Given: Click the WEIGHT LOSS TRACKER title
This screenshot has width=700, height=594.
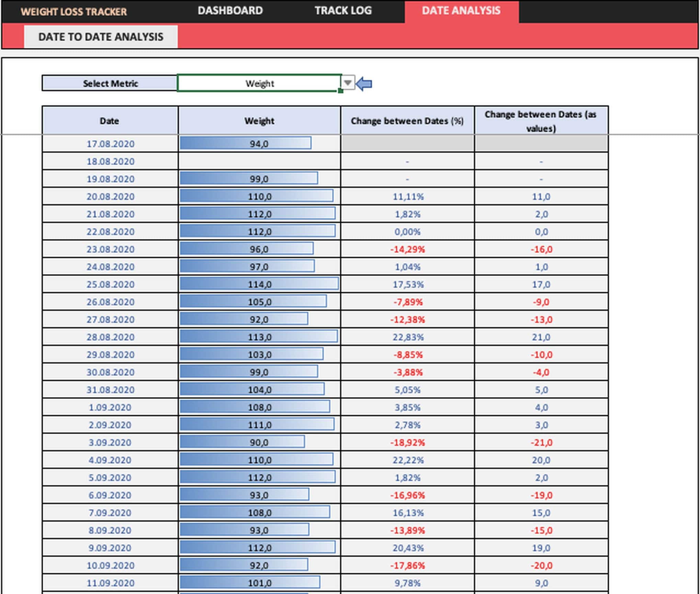Looking at the screenshot, I should [x=74, y=12].
